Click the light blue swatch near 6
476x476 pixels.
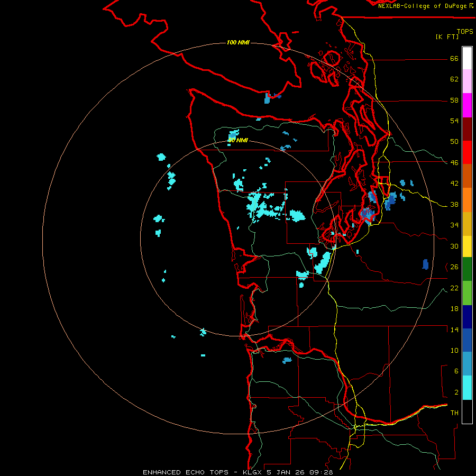(467, 364)
